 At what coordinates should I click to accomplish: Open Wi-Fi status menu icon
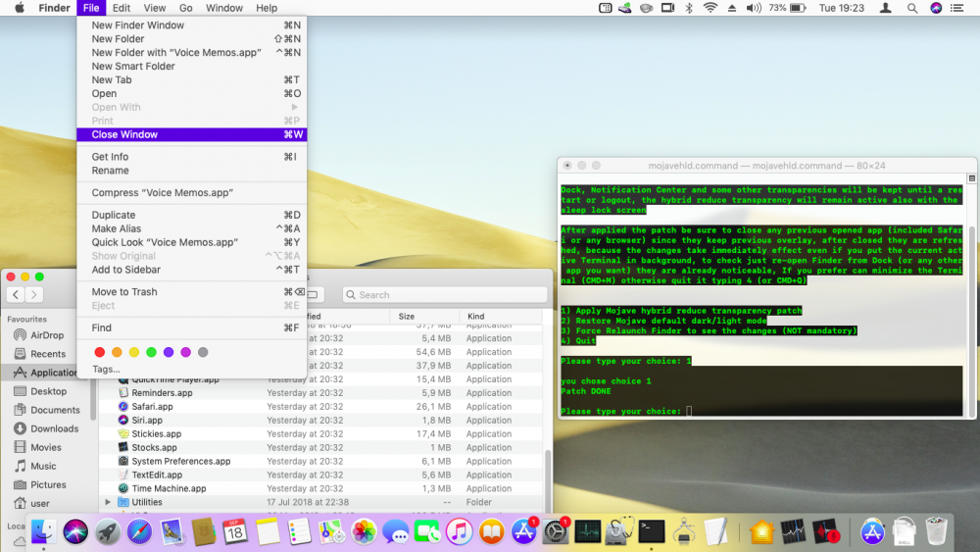710,8
